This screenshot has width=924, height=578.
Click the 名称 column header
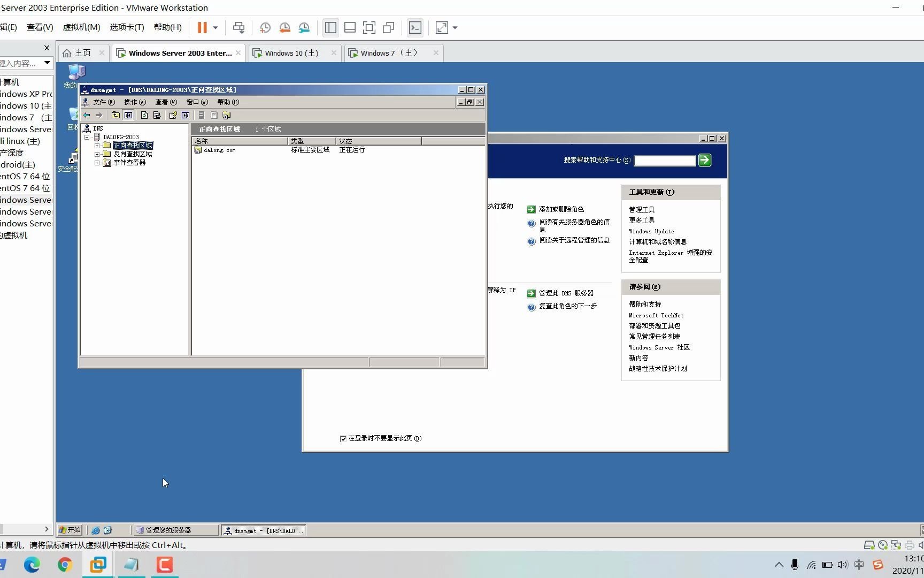pyautogui.click(x=240, y=141)
